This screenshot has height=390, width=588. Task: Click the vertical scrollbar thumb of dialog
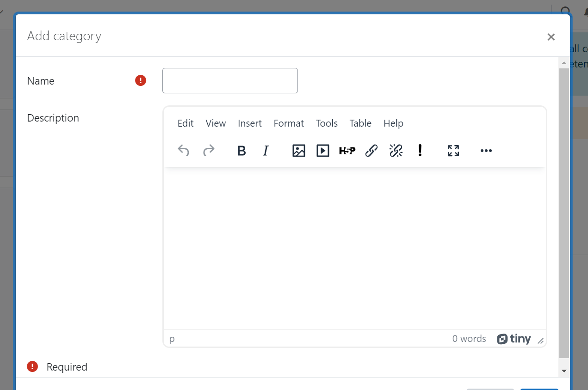[564, 213]
